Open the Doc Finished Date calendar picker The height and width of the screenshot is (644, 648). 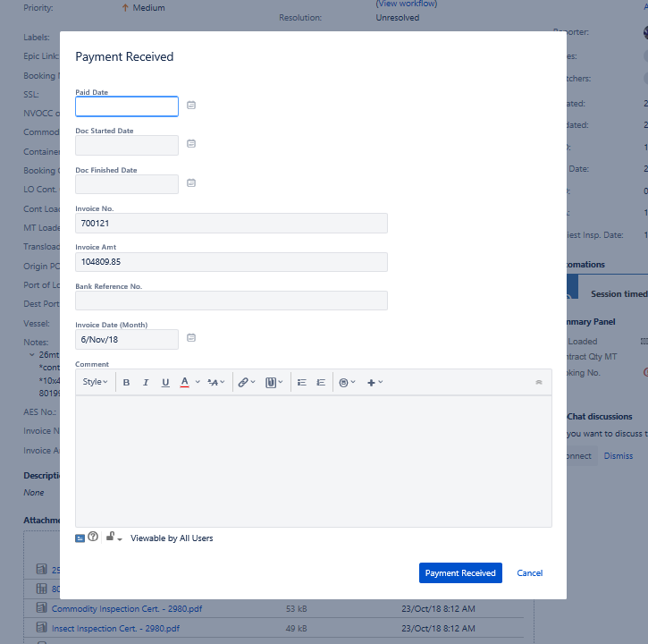coord(191,182)
